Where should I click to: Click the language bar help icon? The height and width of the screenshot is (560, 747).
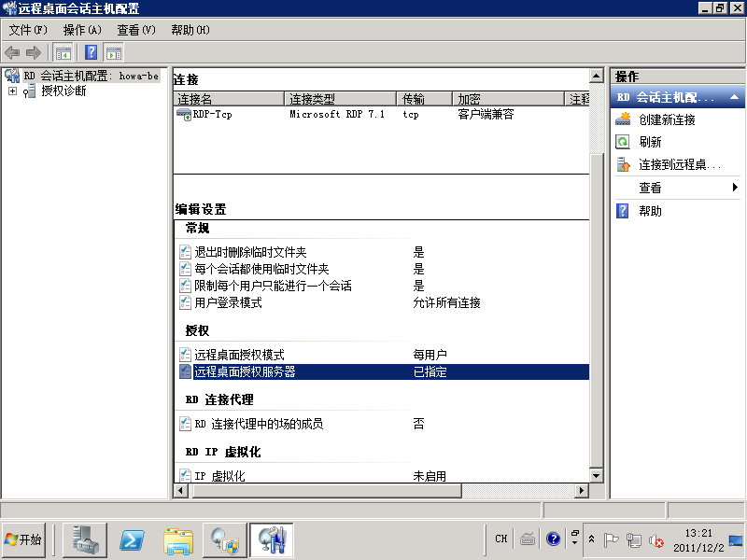[553, 539]
